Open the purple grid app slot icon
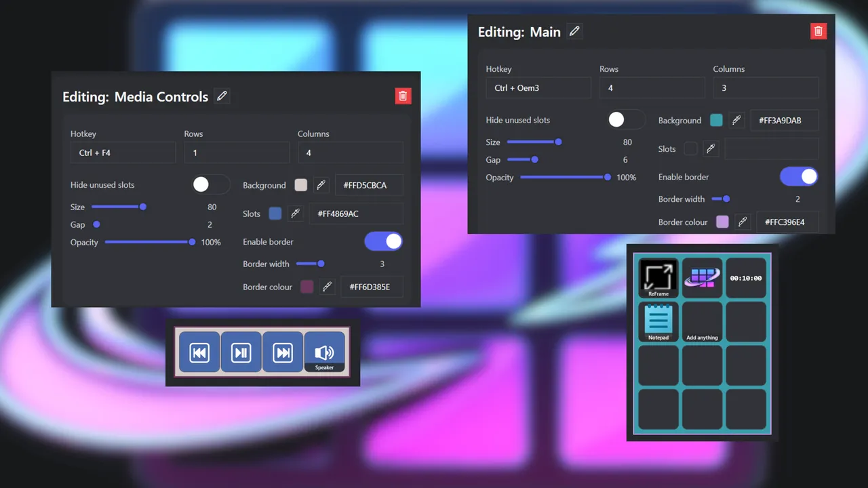868x488 pixels. pos(703,278)
